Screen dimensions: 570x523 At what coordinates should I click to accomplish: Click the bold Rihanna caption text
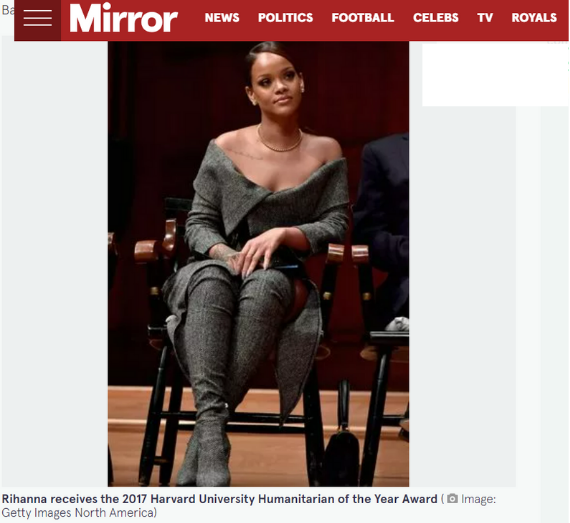[219, 499]
